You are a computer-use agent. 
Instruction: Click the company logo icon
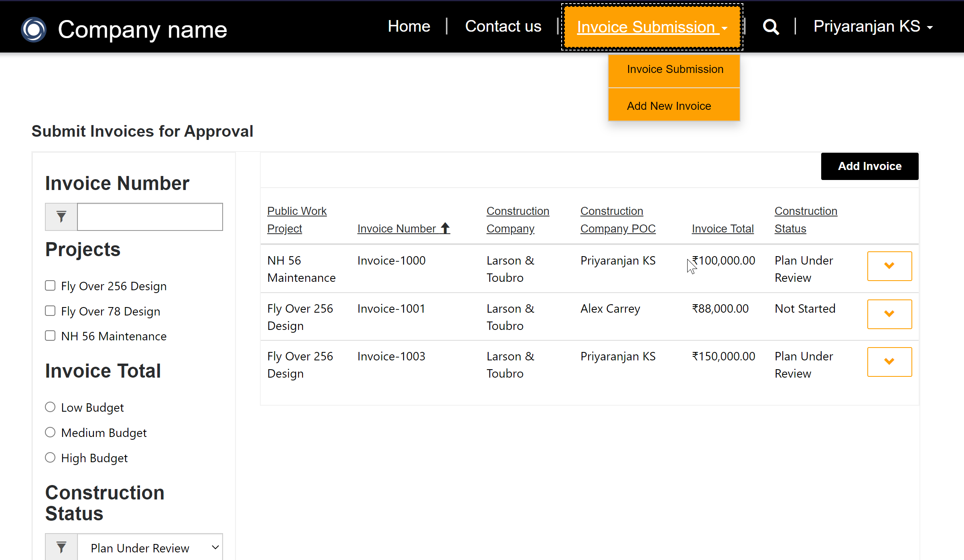34,29
